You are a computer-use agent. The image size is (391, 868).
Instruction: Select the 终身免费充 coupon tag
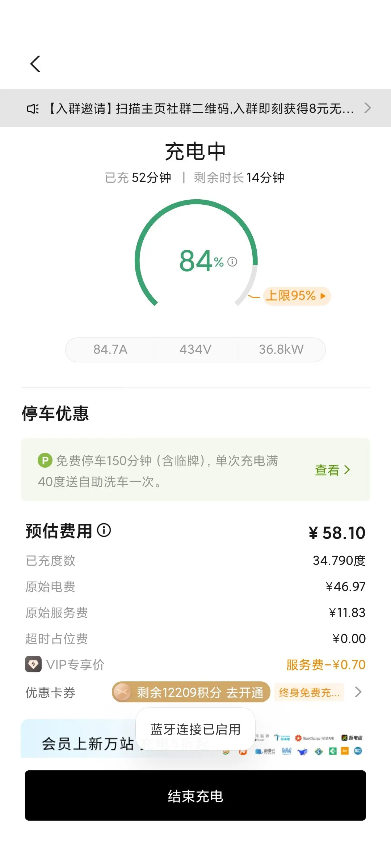[x=309, y=692]
